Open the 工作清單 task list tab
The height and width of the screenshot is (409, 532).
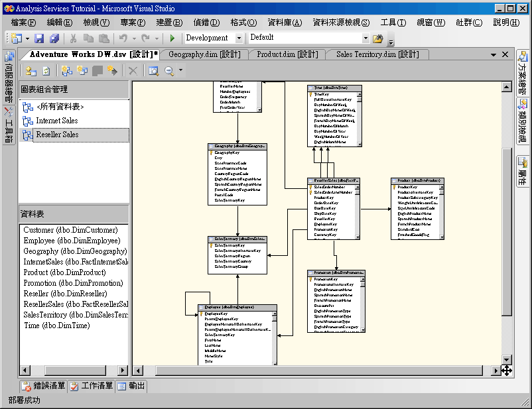(x=92, y=386)
